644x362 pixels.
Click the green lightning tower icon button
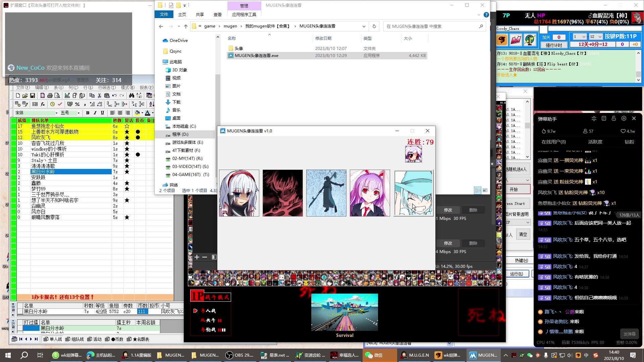tap(530, 40)
